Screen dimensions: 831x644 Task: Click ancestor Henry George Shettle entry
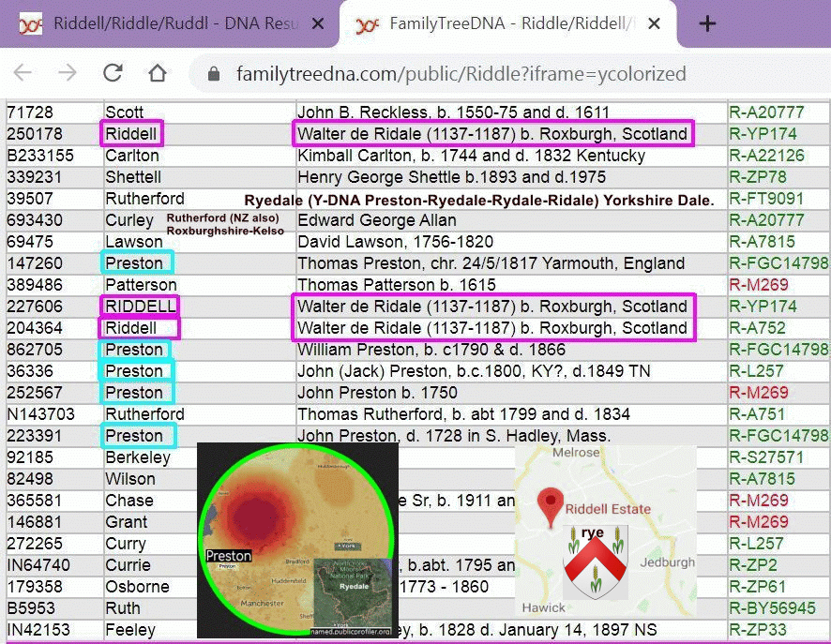click(x=451, y=177)
